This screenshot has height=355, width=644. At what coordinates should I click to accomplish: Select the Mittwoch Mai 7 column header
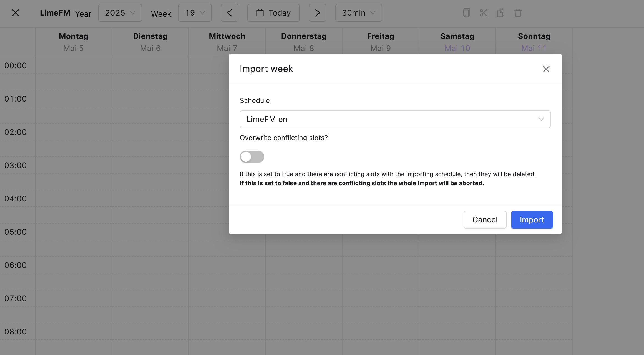227,42
